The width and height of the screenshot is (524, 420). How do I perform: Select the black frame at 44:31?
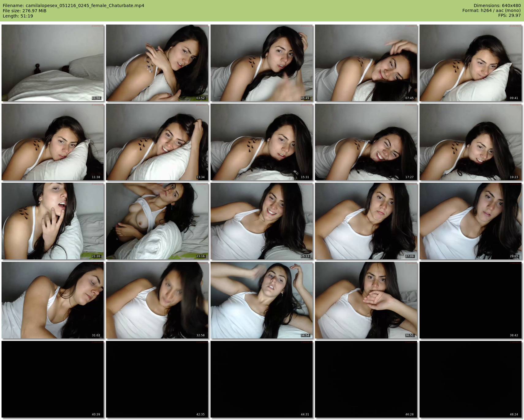(262, 379)
